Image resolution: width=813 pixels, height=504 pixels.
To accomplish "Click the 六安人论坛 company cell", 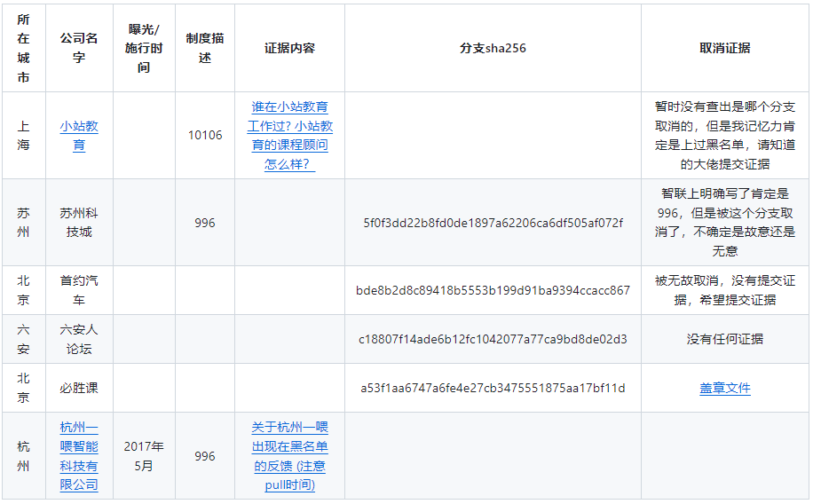I will [x=79, y=339].
